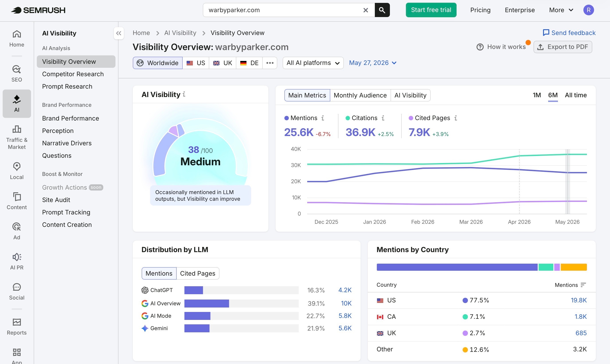
Task: Click the magnifier search button
Action: 382,10
